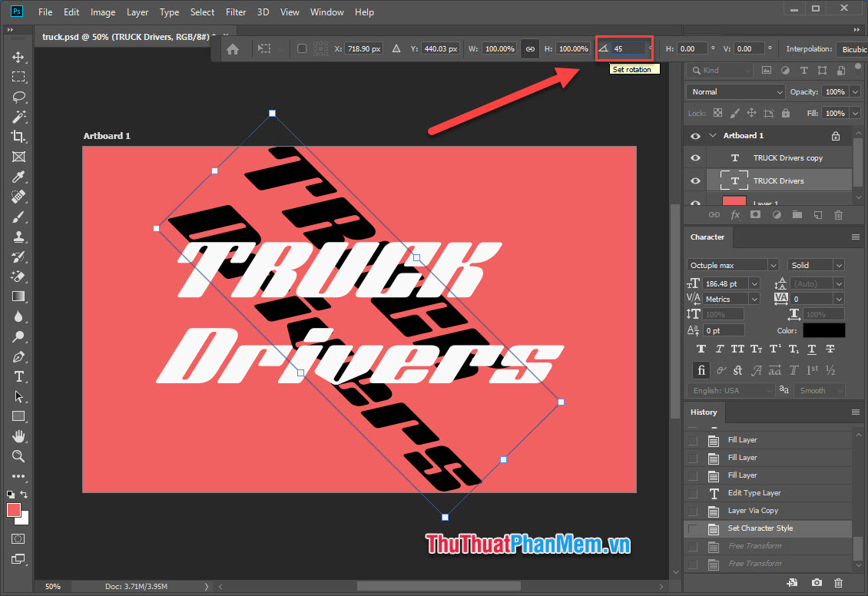This screenshot has width=868, height=596.
Task: Toggle underline formatting in the Character panel
Action: point(811,349)
